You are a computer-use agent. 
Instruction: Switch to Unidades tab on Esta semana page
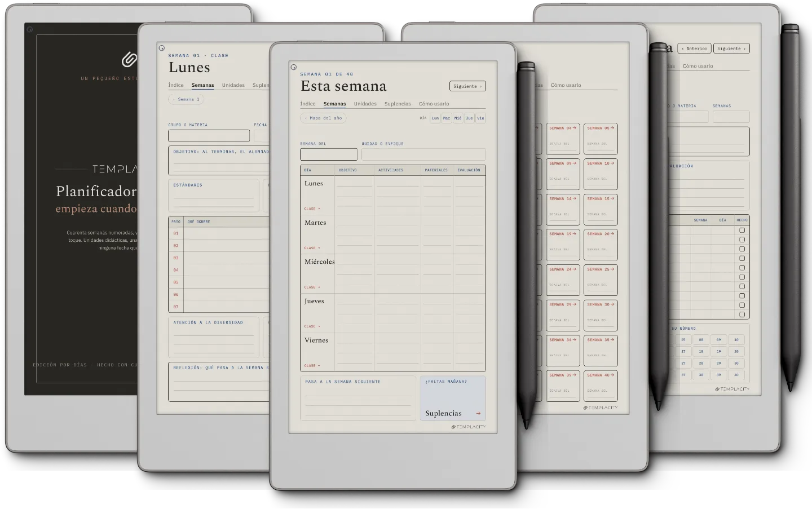pos(365,104)
